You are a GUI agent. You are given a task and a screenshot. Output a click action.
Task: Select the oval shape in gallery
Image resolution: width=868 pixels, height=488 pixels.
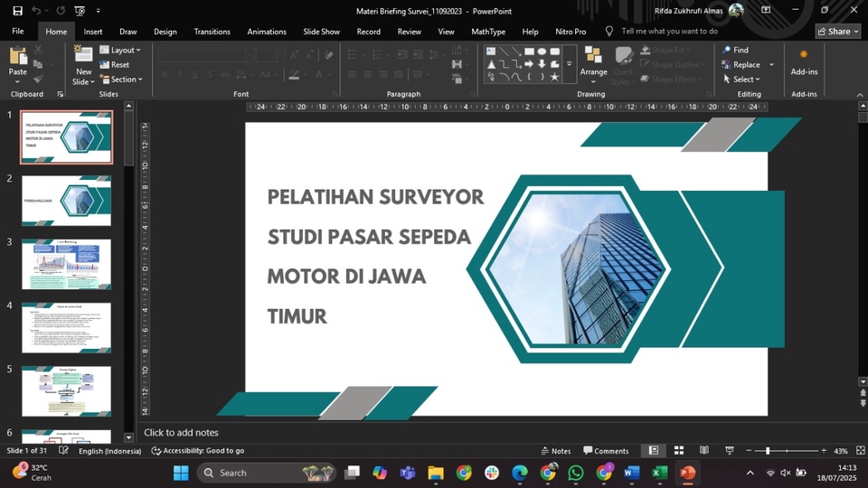click(542, 52)
